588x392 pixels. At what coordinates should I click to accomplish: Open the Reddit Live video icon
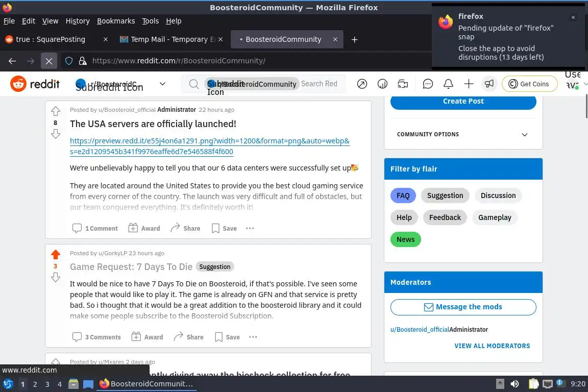coord(403,84)
